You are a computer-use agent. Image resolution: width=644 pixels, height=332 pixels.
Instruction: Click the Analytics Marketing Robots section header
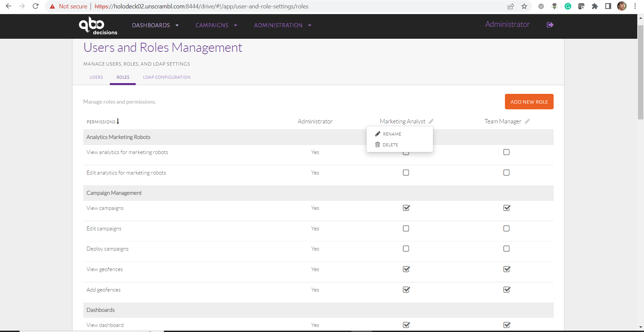(x=318, y=137)
